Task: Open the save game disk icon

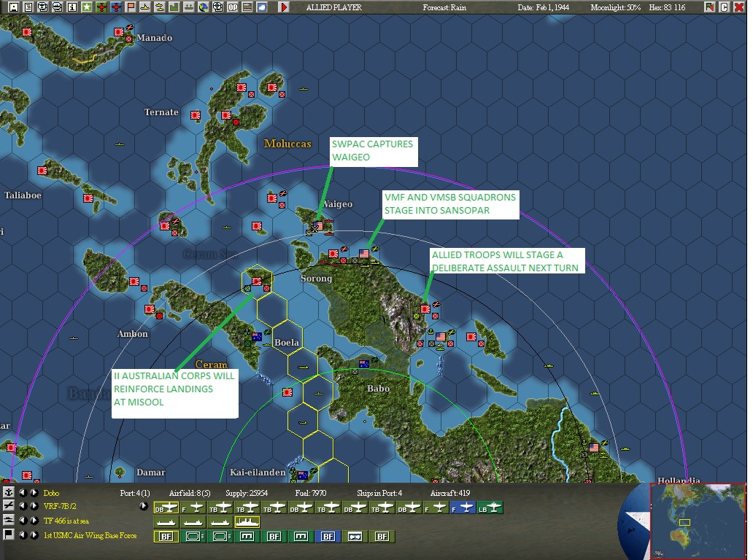Action: pyautogui.click(x=13, y=7)
